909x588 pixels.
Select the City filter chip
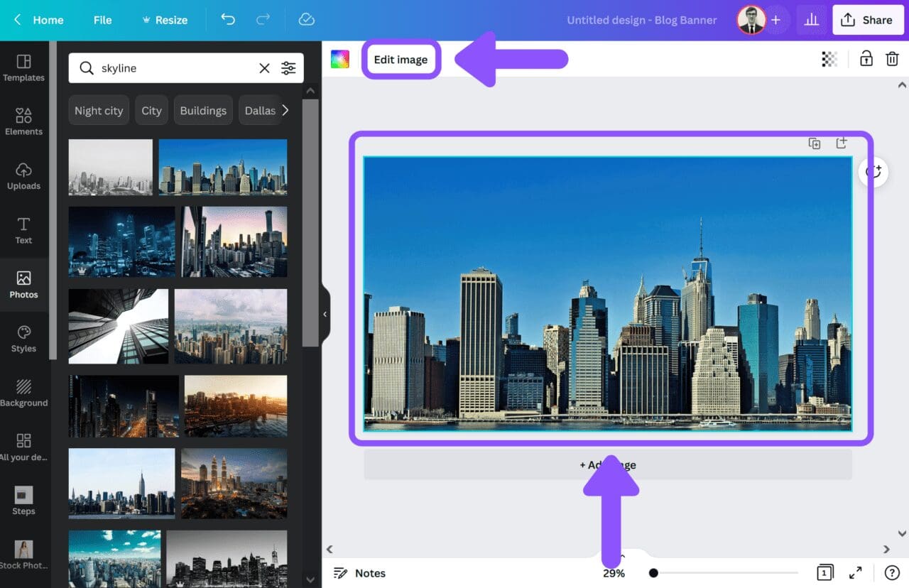(151, 110)
